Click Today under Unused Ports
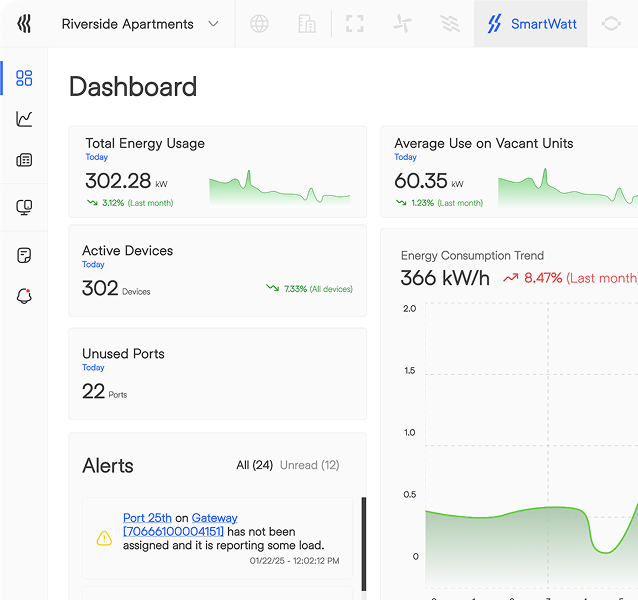This screenshot has width=638, height=600. 93,367
